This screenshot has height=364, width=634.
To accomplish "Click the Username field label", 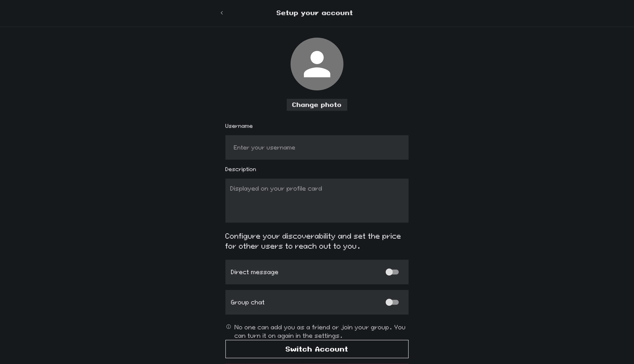I will click(x=239, y=126).
